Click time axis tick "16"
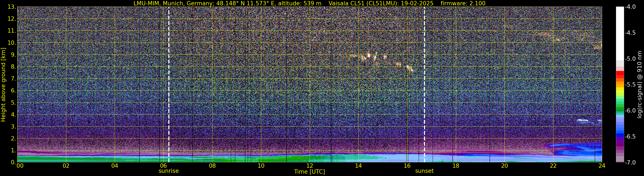Image resolution: width=644 pixels, height=176 pixels. tap(407, 166)
